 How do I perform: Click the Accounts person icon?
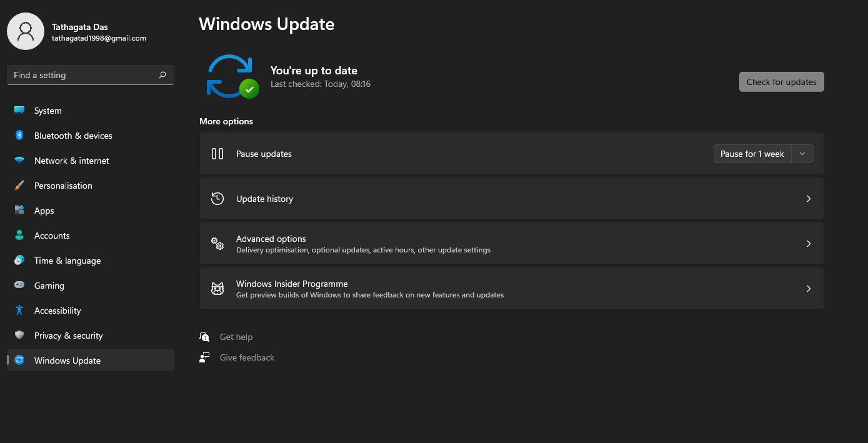pos(19,236)
